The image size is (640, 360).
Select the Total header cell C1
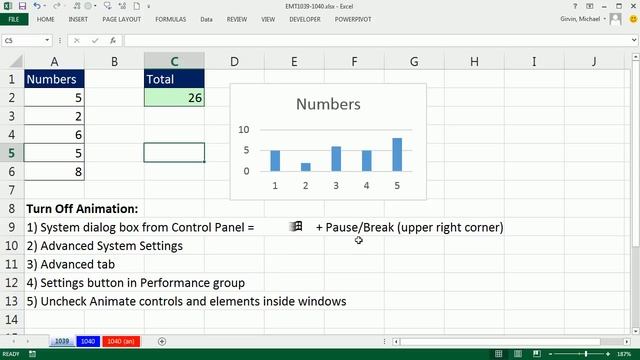click(x=174, y=79)
